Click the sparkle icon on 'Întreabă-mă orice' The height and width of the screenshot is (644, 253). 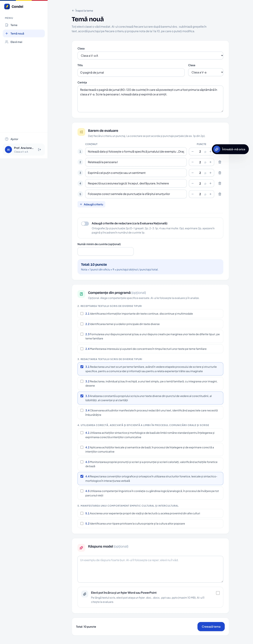pyautogui.click(x=217, y=149)
